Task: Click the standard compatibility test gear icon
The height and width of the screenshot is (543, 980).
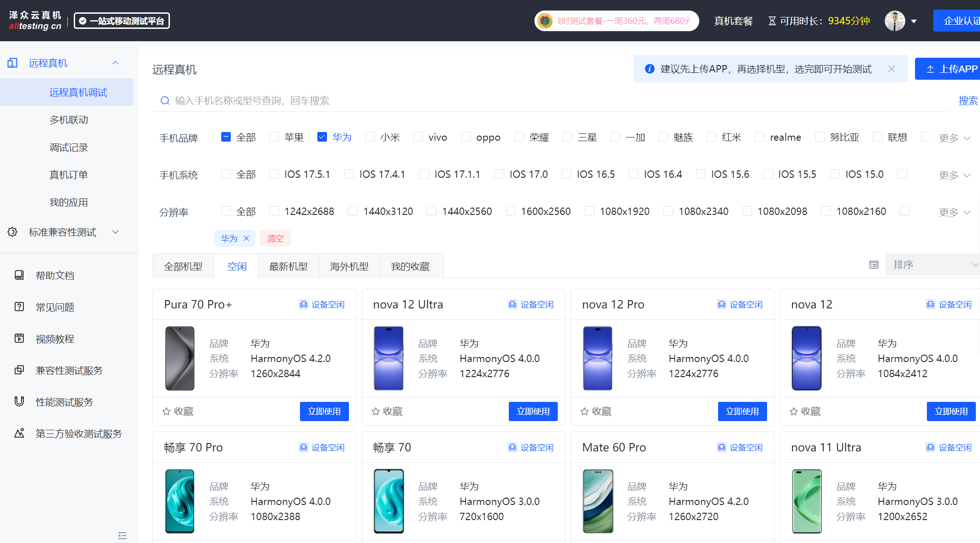Action: [13, 232]
